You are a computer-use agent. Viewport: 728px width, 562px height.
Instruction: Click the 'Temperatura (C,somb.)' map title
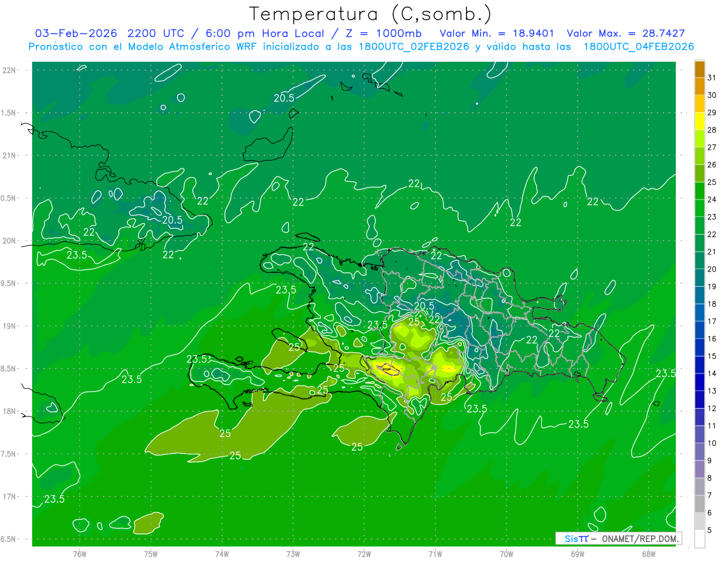pos(370,15)
